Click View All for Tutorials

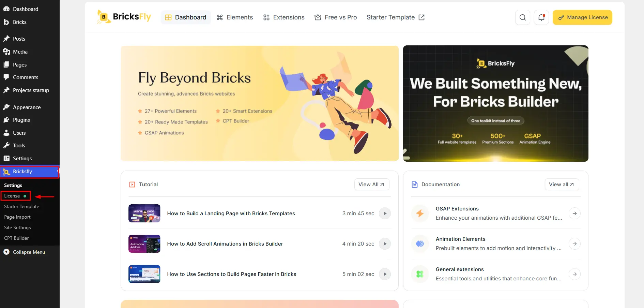point(372,185)
